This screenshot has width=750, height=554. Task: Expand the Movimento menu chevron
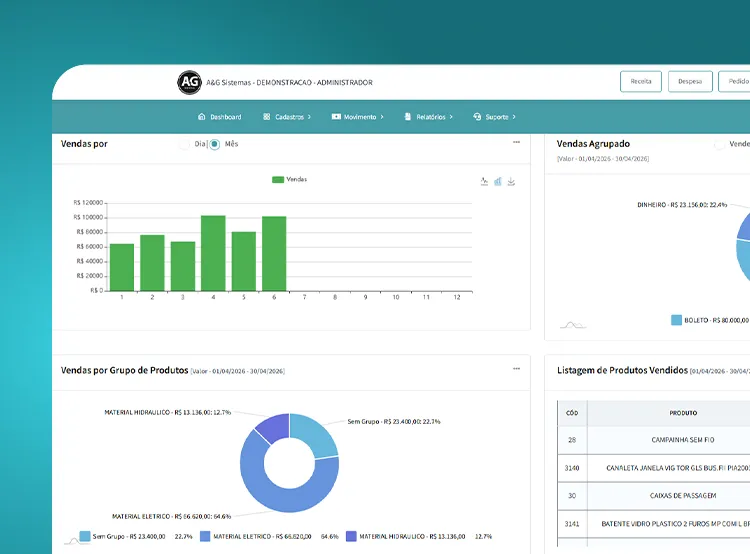pos(382,117)
